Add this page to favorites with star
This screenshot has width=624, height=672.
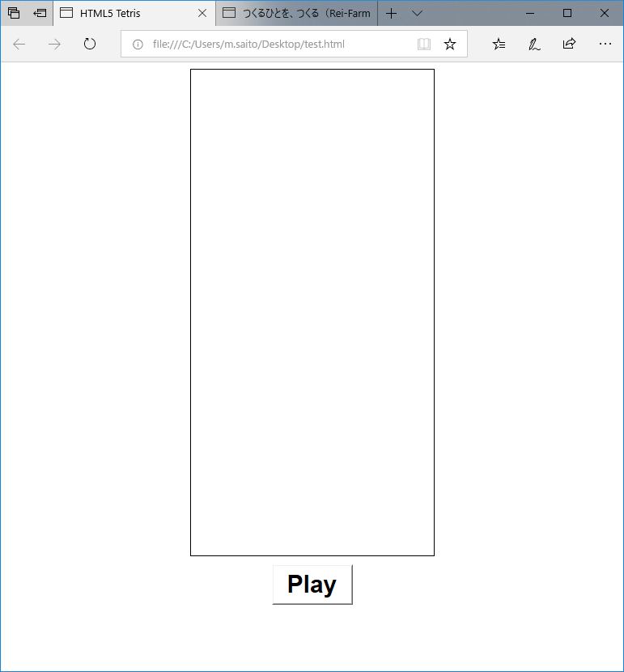[450, 44]
